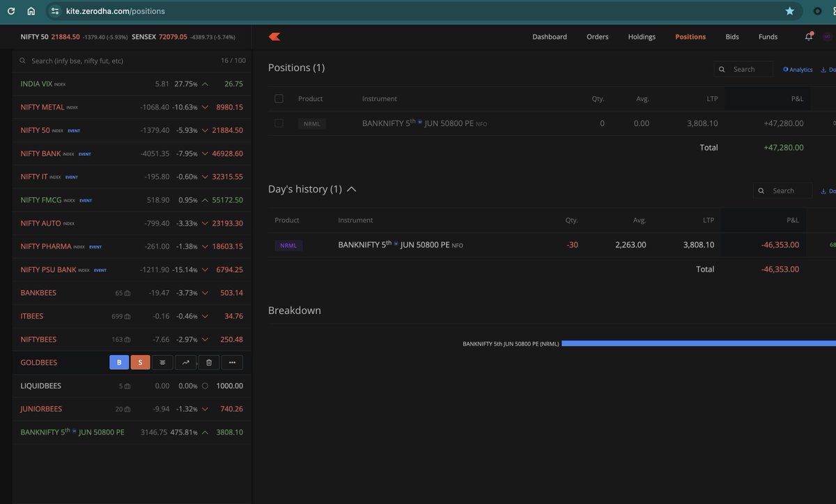Click the EVENT tag on NIFTY BANK
836x504 pixels.
click(84, 154)
